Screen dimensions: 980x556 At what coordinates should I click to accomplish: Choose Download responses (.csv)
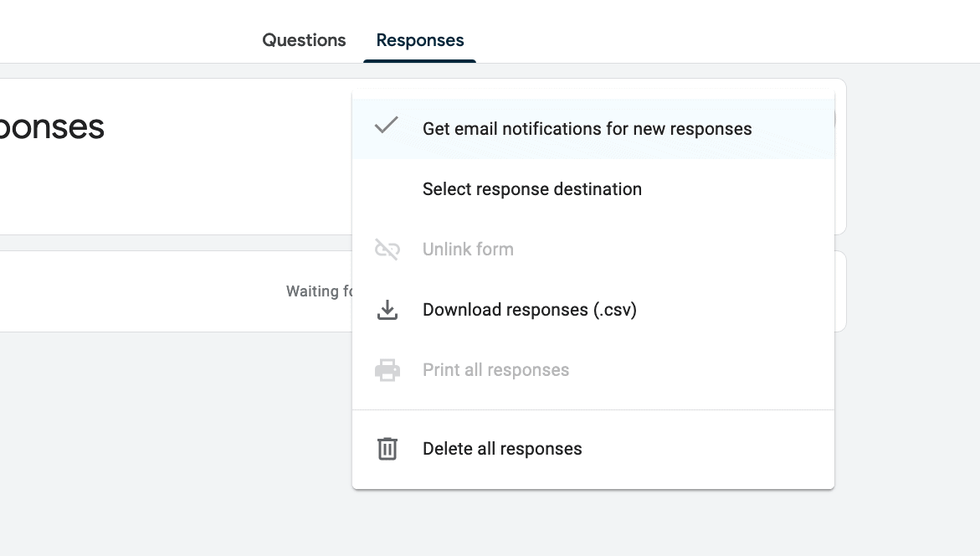[x=593, y=310]
